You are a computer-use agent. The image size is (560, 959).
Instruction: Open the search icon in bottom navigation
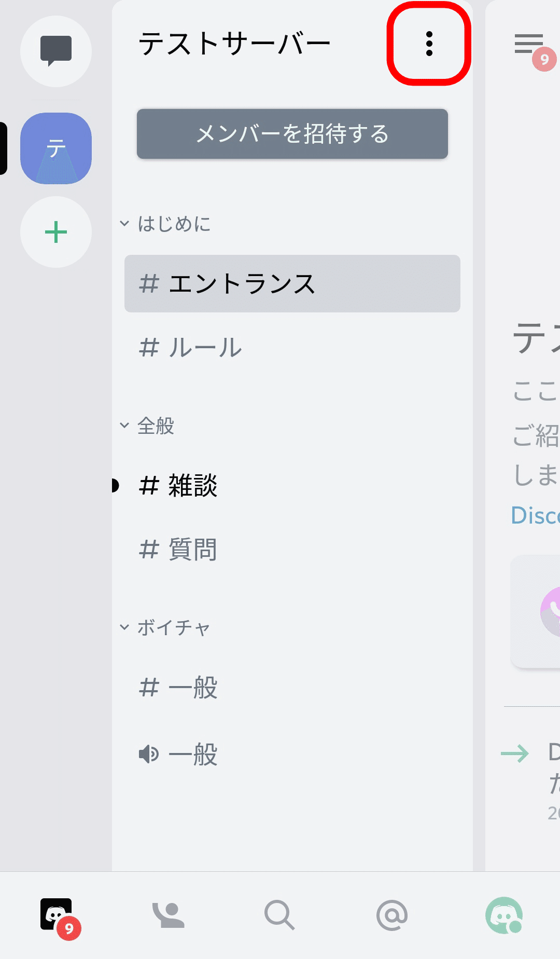point(280,915)
